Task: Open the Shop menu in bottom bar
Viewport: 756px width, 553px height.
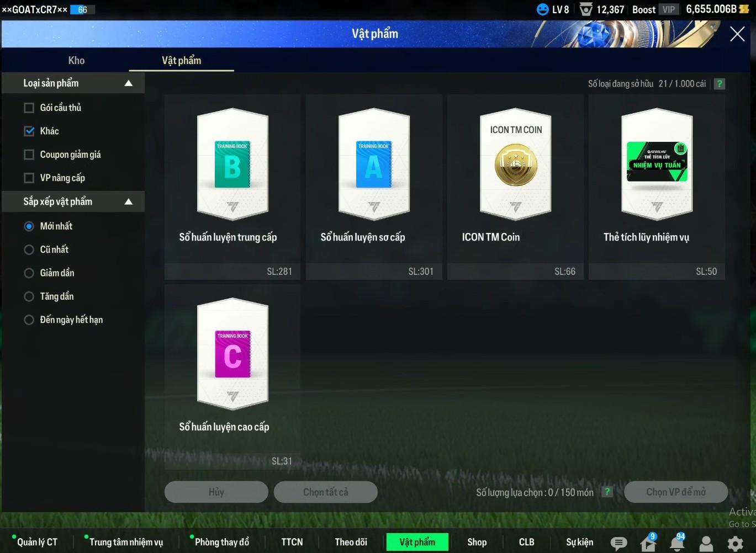Action: [x=477, y=542]
